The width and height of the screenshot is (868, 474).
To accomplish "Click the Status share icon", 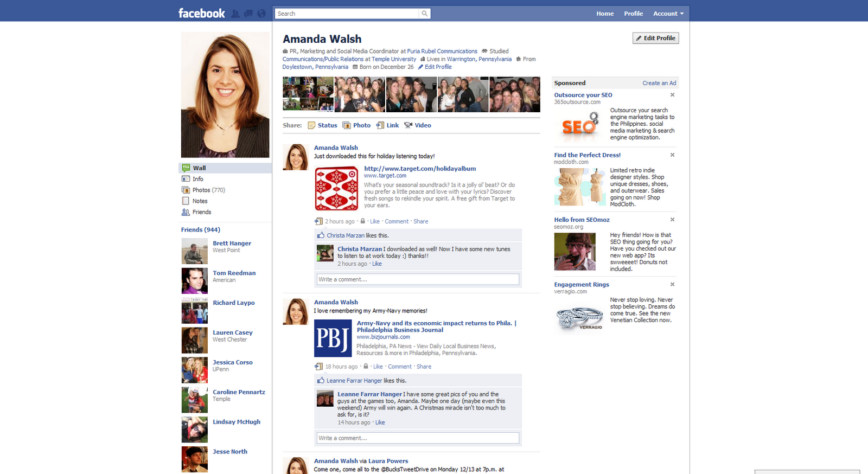I will (x=311, y=125).
